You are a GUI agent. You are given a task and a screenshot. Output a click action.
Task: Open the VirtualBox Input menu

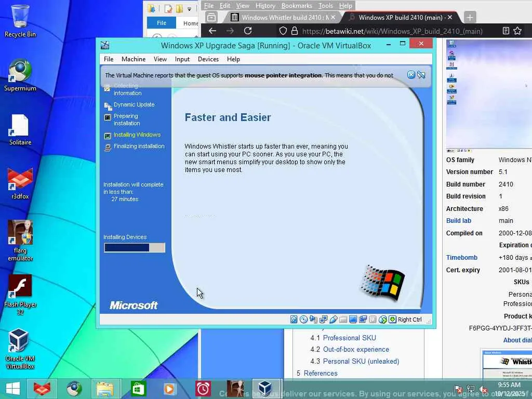point(182,59)
